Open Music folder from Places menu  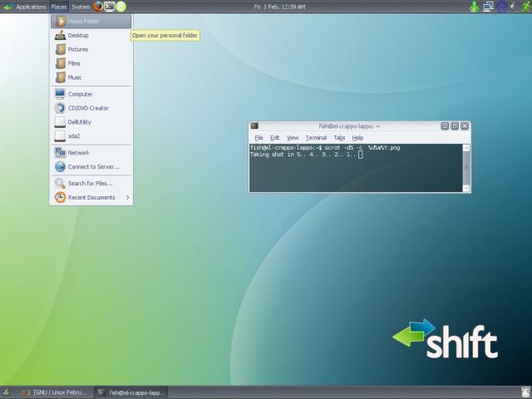(91, 77)
